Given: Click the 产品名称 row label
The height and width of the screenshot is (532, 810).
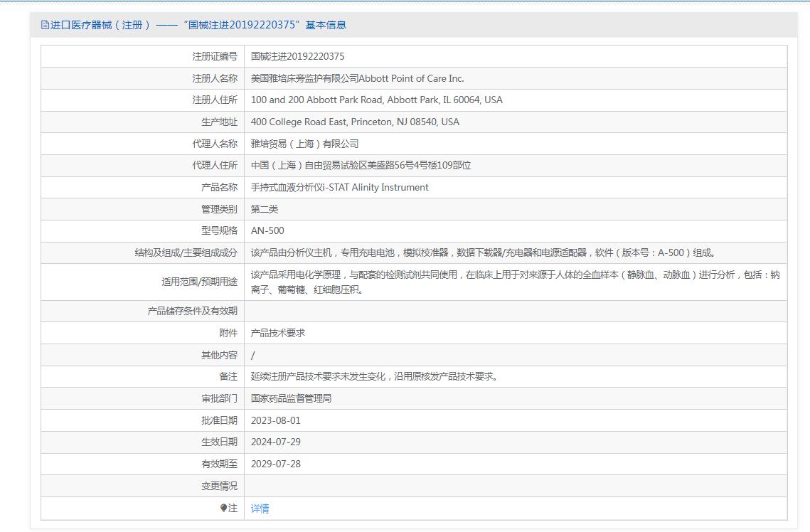Looking at the screenshot, I should click(220, 187).
